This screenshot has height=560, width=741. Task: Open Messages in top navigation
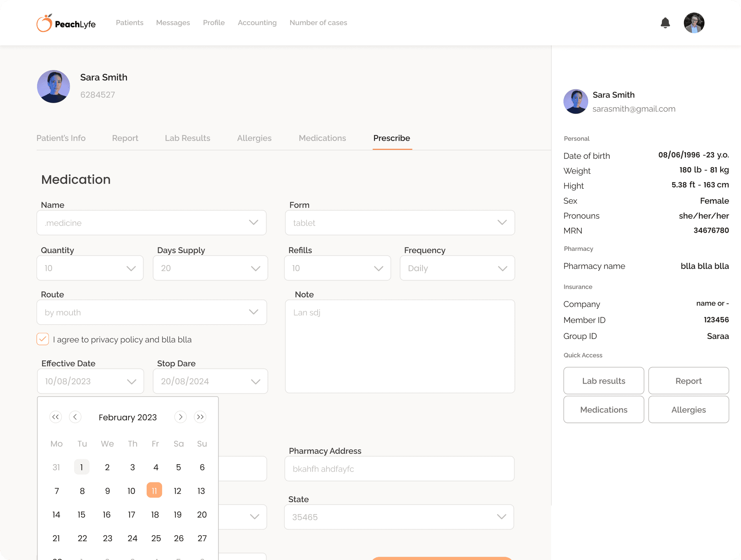(x=173, y=23)
